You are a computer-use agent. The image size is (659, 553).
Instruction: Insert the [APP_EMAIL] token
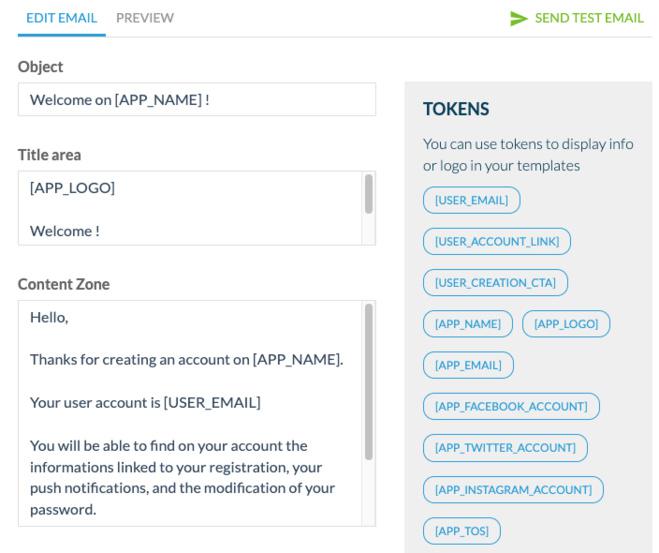[x=468, y=365]
